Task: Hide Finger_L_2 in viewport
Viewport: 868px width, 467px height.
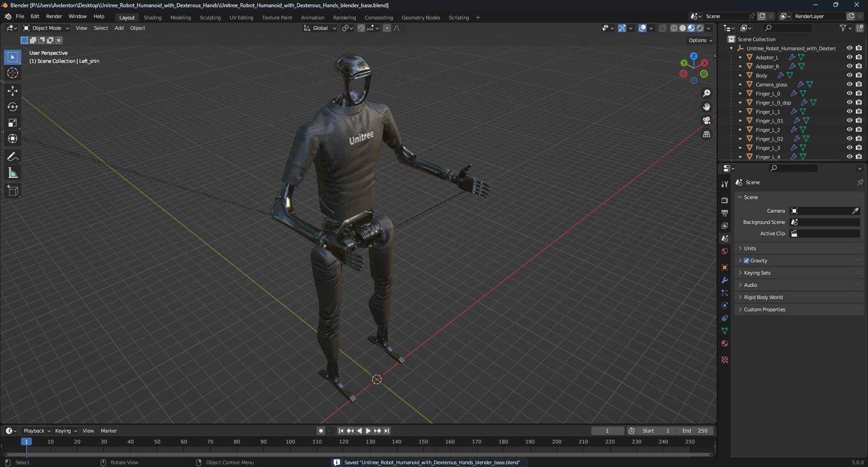Action: click(x=849, y=129)
